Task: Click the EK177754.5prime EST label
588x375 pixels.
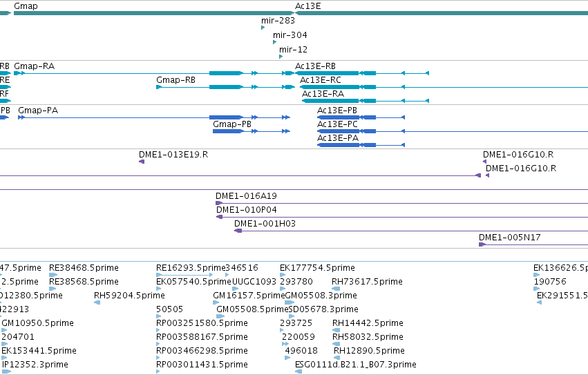Action: [317, 268]
